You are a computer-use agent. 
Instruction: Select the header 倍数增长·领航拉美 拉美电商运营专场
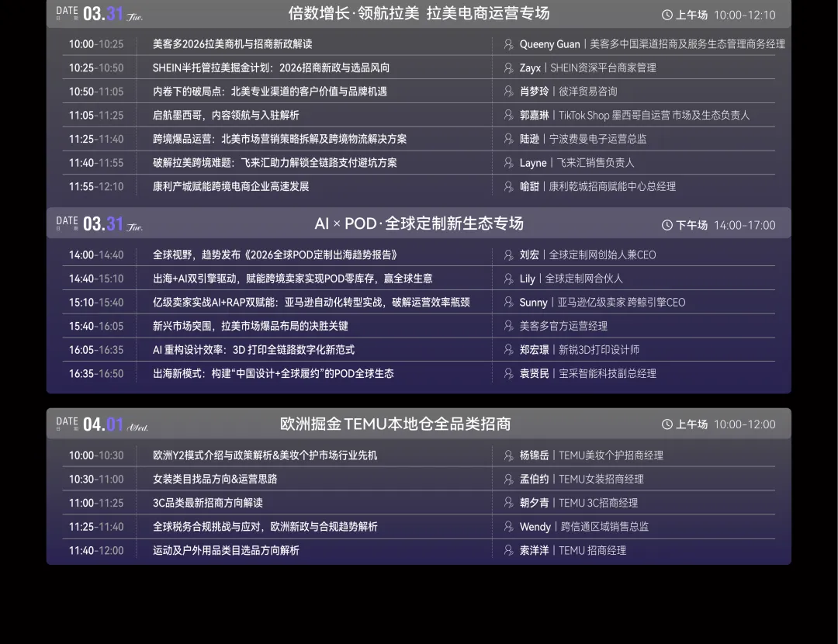point(418,13)
